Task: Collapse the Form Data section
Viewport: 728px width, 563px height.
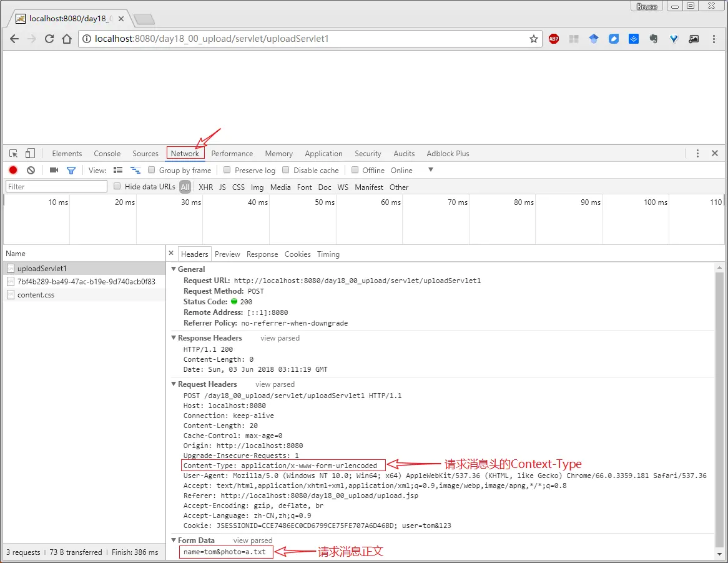Action: click(174, 541)
